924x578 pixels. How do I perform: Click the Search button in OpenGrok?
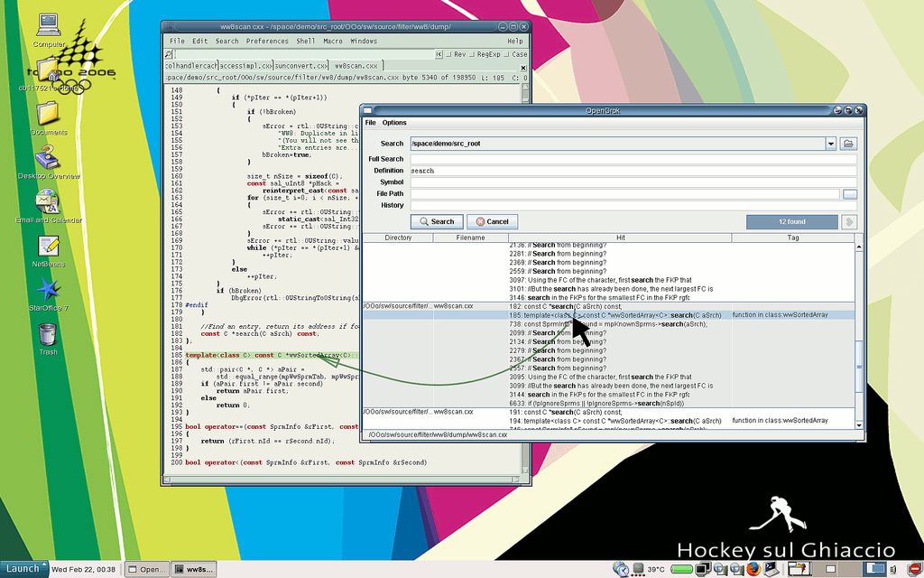pos(437,221)
